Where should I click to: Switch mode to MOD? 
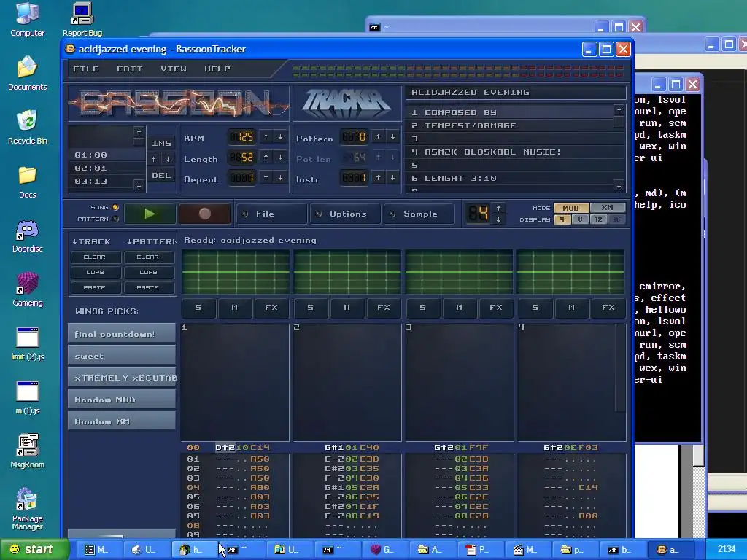[x=570, y=208]
